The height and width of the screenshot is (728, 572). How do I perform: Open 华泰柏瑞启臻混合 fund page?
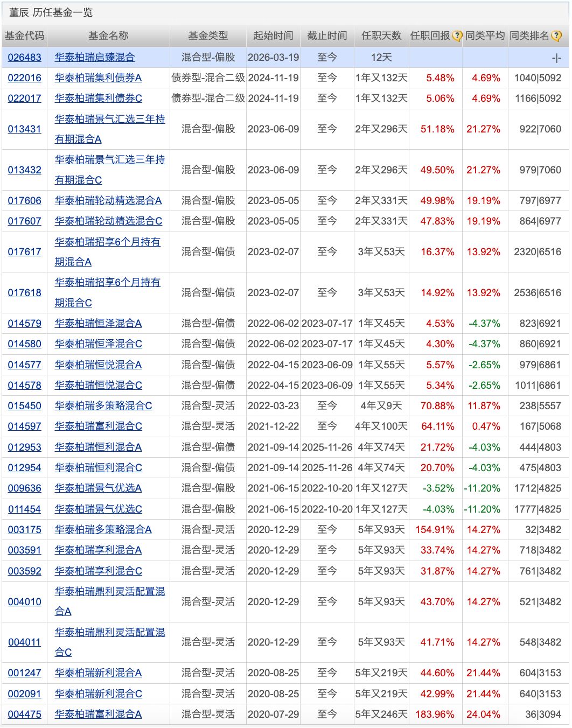pos(95,58)
